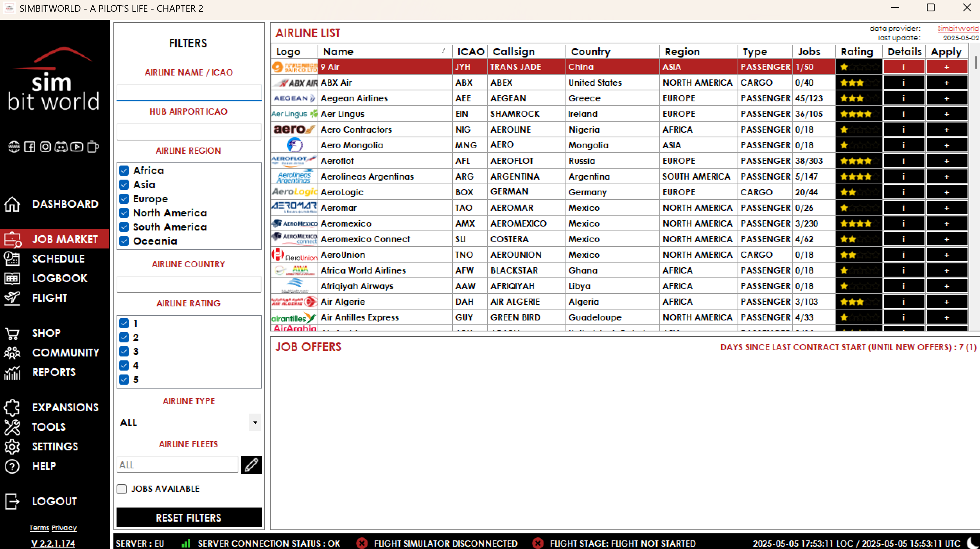Enable the Jobs Available checkbox
The image size is (980, 549).
[122, 489]
